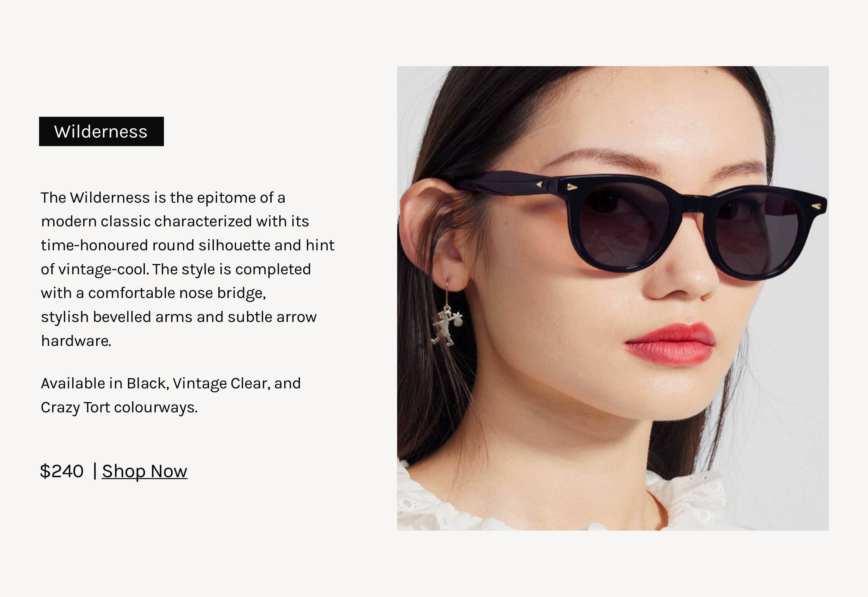Image resolution: width=868 pixels, height=597 pixels.
Task: Click the 'Available in Black' colourways text
Action: point(171,383)
